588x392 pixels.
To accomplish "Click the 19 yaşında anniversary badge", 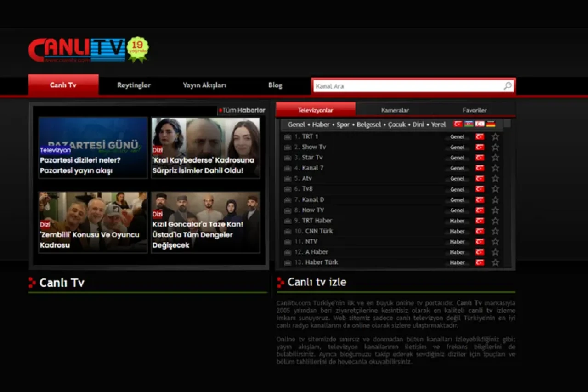I will [x=138, y=49].
